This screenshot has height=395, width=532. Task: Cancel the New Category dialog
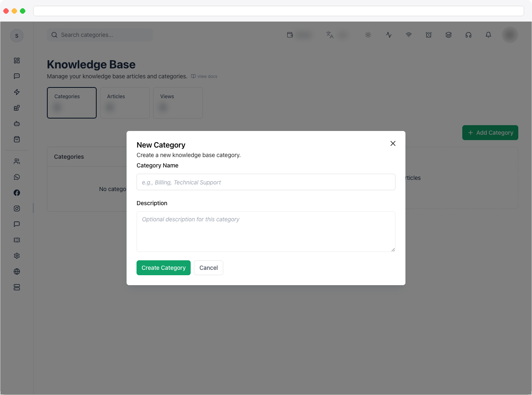click(208, 268)
